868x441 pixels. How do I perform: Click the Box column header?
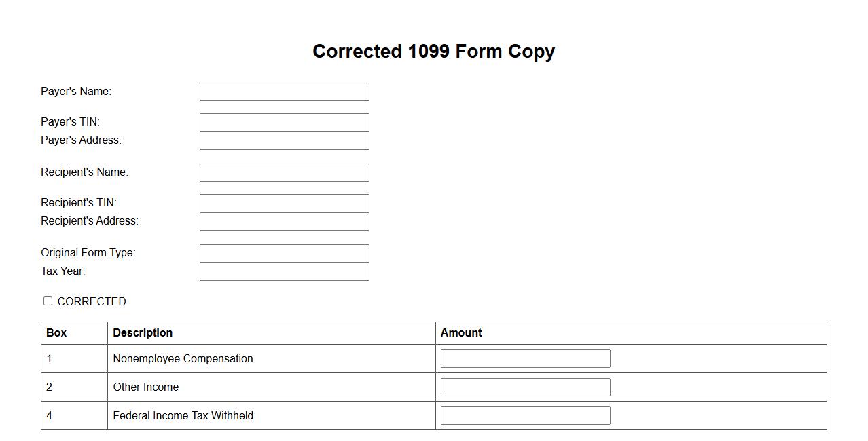56,332
